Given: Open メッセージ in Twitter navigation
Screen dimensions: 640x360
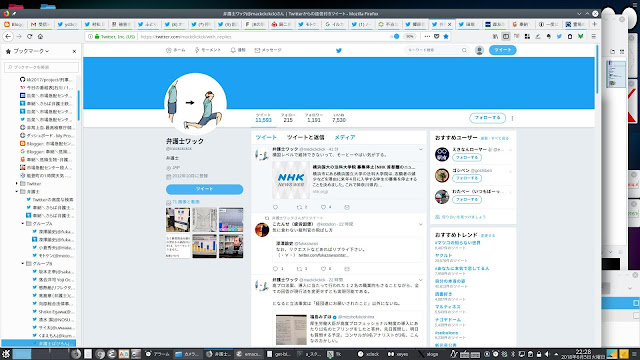Looking at the screenshot, I should point(268,50).
